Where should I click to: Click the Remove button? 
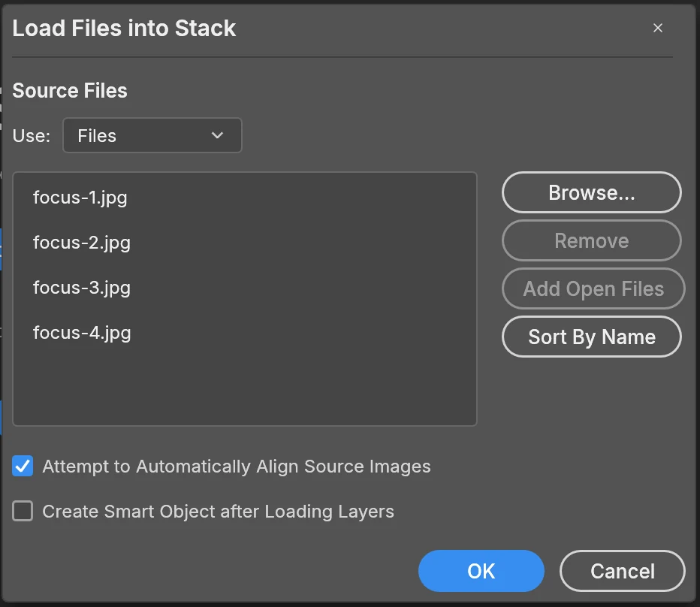click(x=592, y=240)
